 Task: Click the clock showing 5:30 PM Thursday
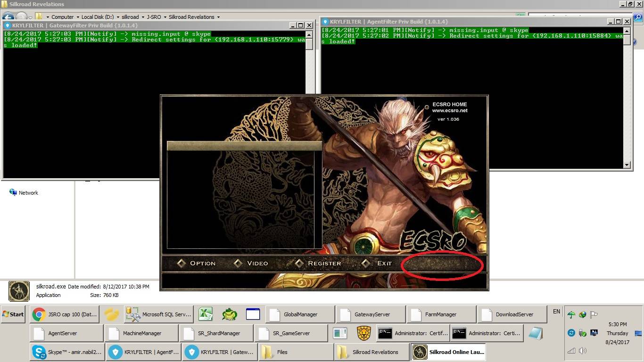pos(618,333)
